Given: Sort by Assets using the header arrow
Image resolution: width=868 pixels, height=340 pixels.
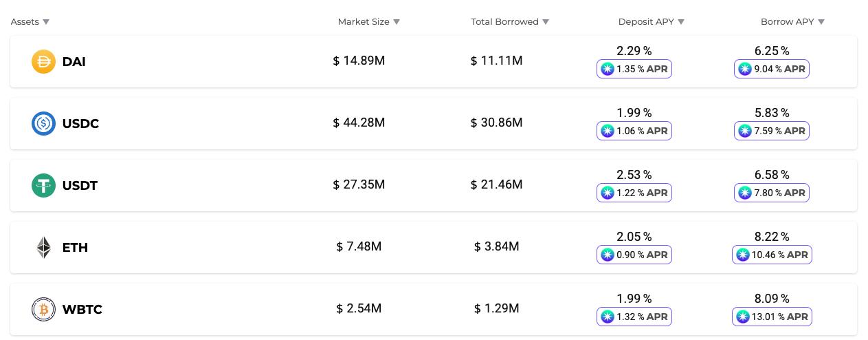Looking at the screenshot, I should click(46, 22).
